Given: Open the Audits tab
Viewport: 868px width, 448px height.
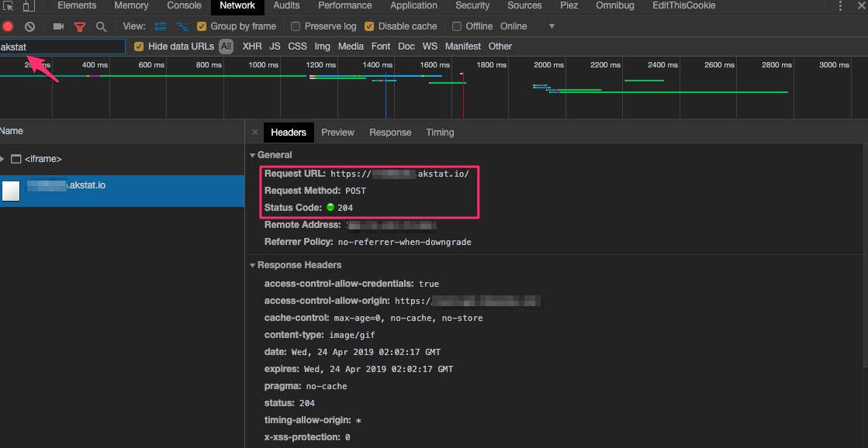Looking at the screenshot, I should pos(287,6).
